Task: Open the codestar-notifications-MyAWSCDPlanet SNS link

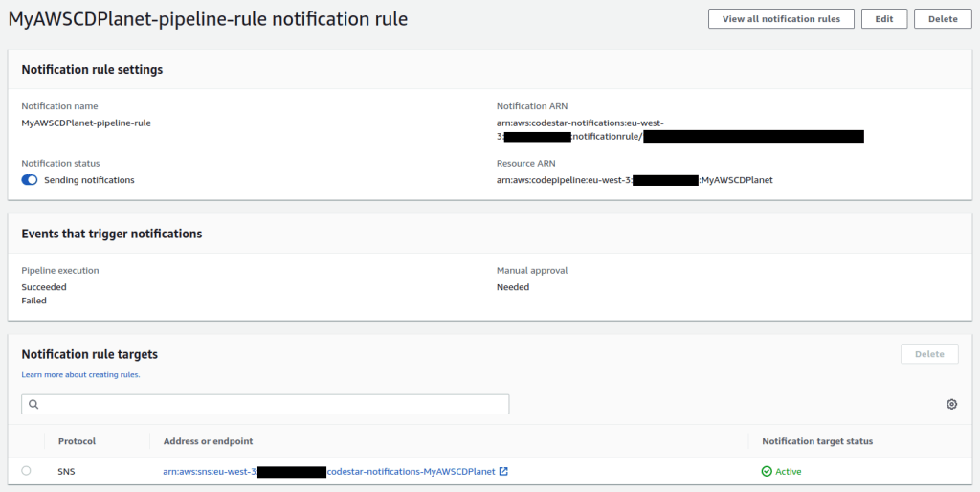Action: pos(411,471)
